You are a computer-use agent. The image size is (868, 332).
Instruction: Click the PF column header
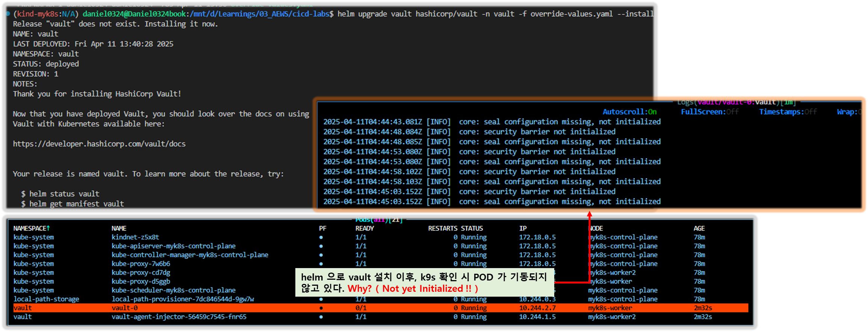click(x=322, y=228)
